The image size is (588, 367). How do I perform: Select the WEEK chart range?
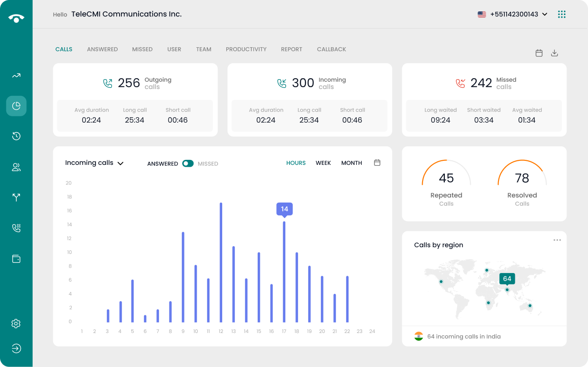point(323,163)
